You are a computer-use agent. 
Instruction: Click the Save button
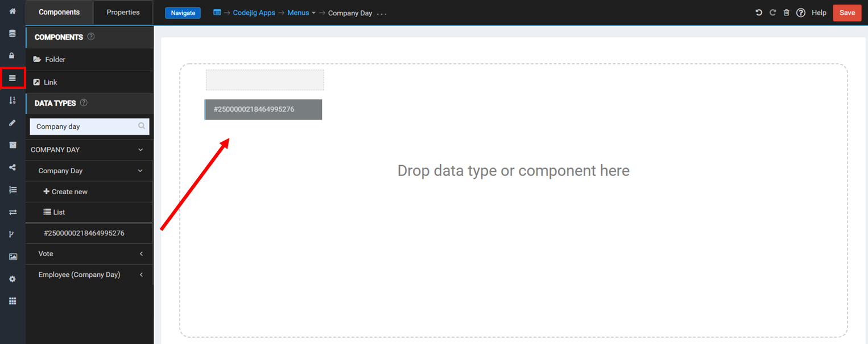point(847,13)
